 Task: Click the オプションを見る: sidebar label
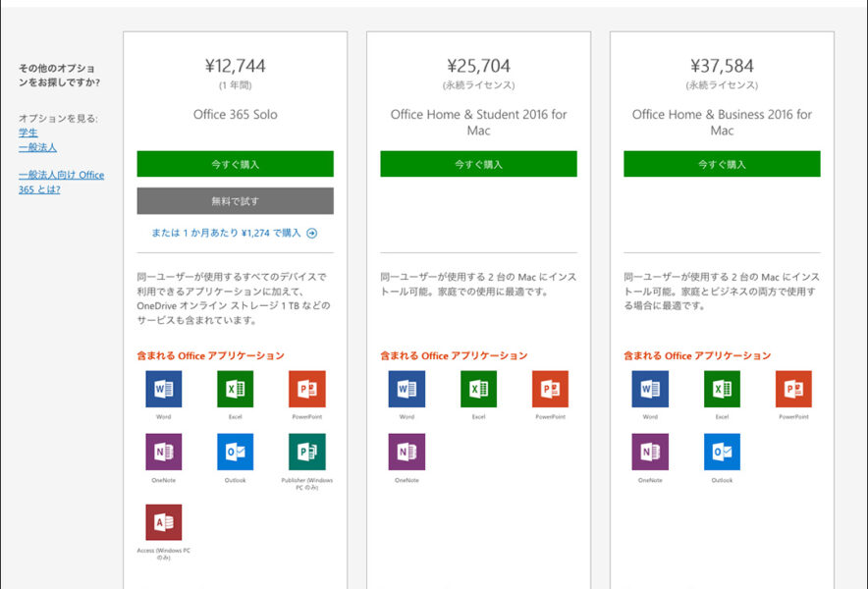[x=58, y=118]
